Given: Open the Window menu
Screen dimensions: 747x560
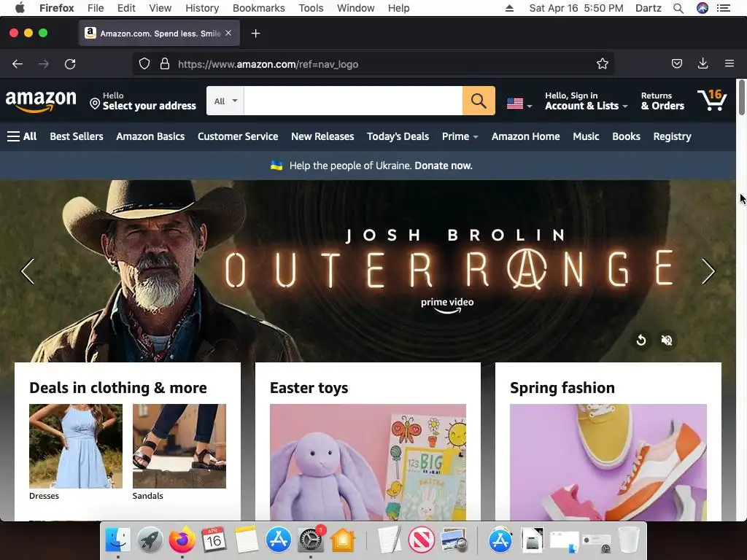Looking at the screenshot, I should tap(355, 8).
